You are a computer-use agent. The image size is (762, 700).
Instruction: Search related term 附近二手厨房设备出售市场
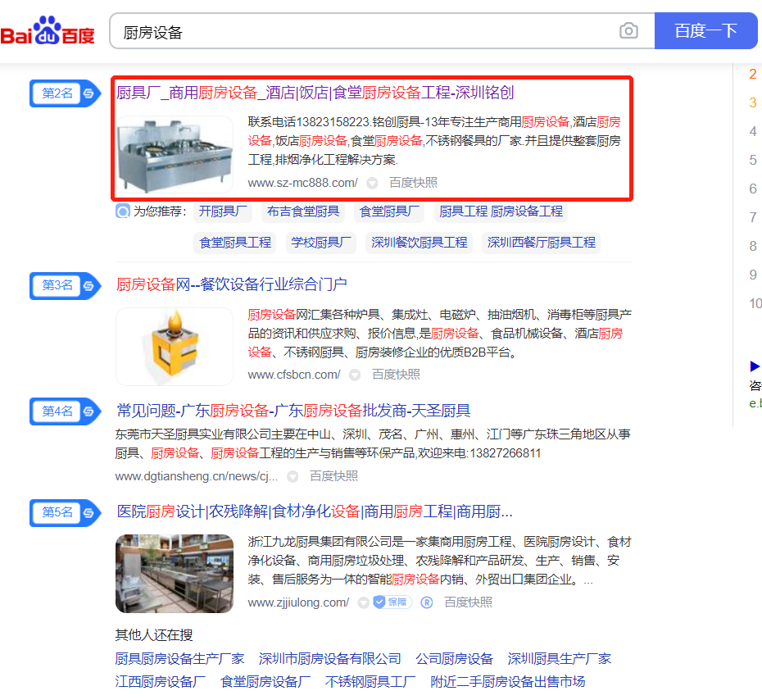point(508,682)
